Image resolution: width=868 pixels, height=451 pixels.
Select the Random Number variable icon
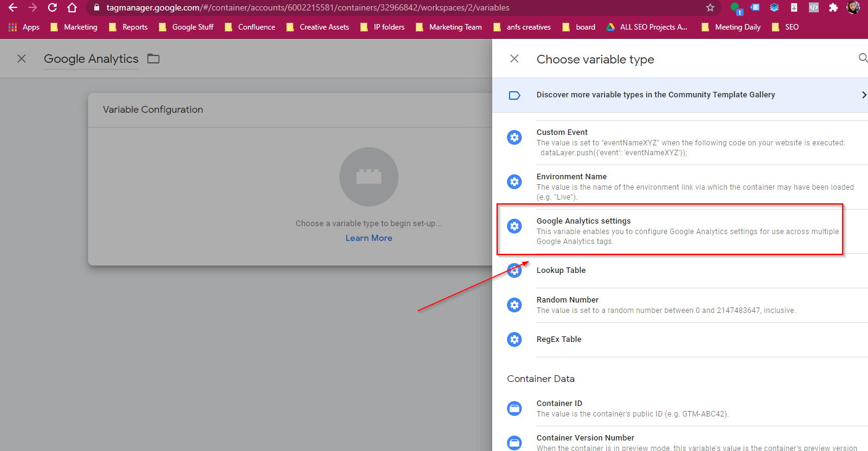(x=514, y=304)
